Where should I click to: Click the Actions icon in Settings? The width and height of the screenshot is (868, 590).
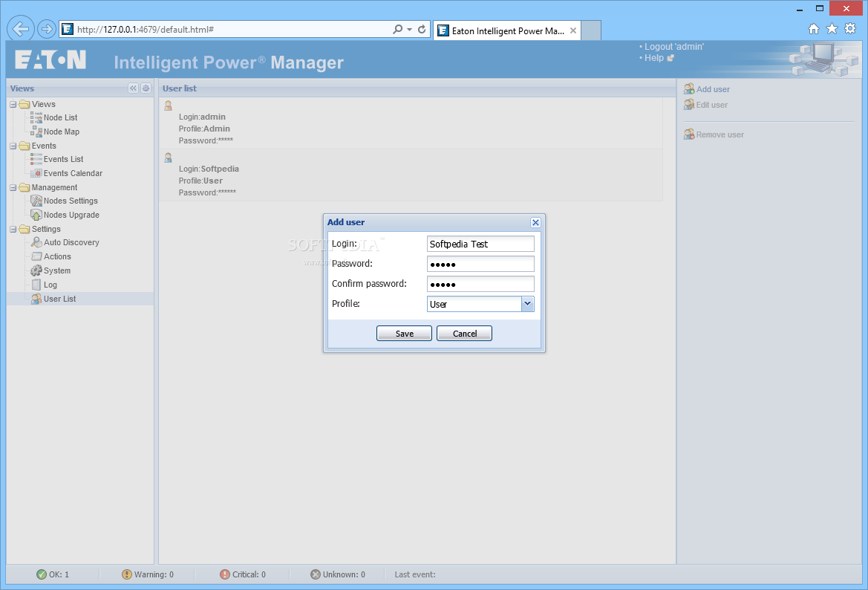click(36, 256)
